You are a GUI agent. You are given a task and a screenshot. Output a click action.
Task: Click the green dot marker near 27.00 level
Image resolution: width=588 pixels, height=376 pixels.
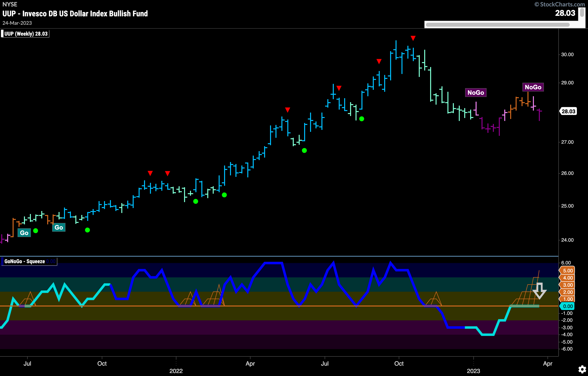[304, 150]
